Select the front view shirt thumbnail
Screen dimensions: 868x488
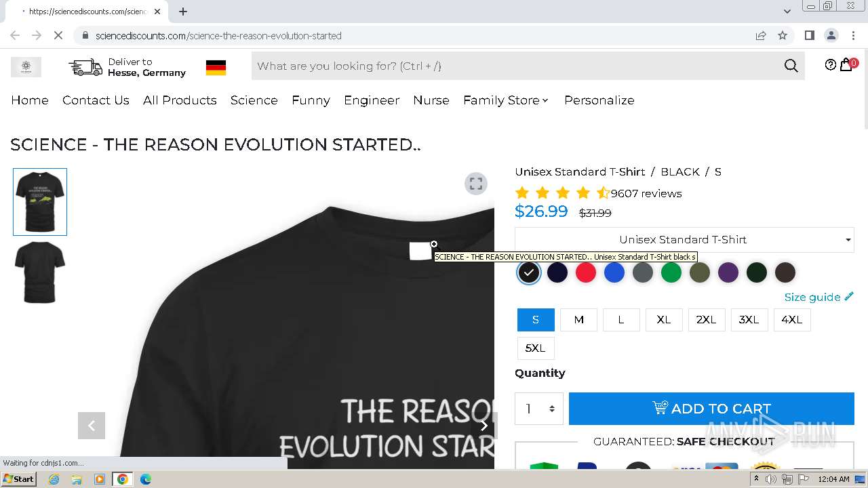tap(40, 202)
